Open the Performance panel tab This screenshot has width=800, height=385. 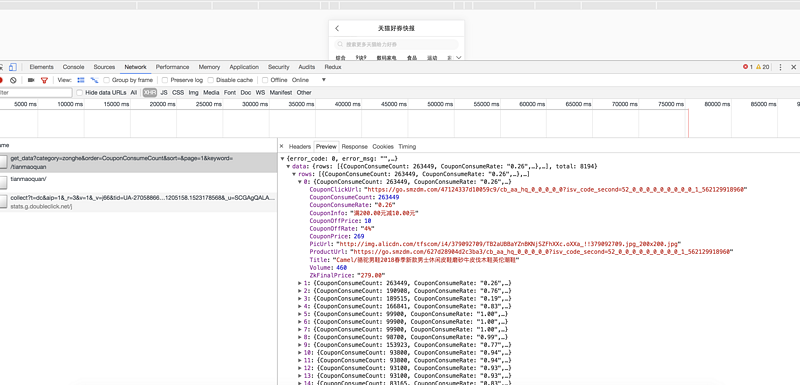pyautogui.click(x=172, y=67)
